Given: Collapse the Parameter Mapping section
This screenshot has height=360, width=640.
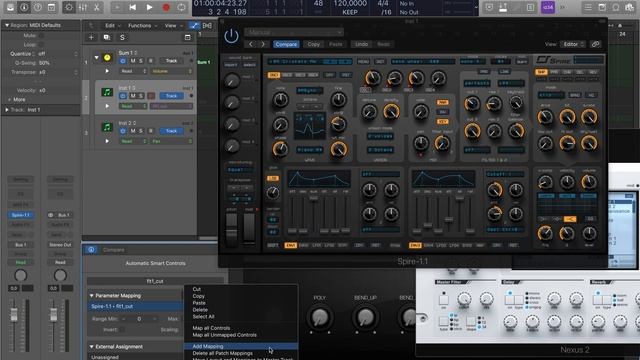Looking at the screenshot, I should 92,296.
